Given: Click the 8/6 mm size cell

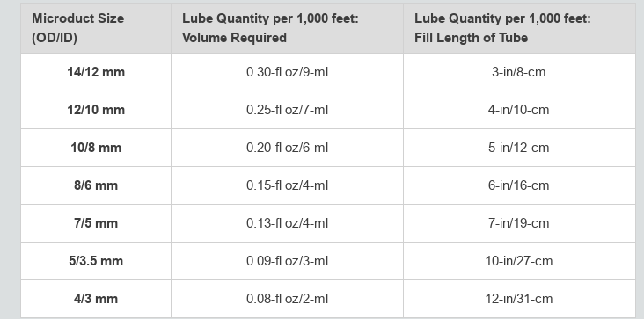Looking at the screenshot, I should [x=96, y=185].
